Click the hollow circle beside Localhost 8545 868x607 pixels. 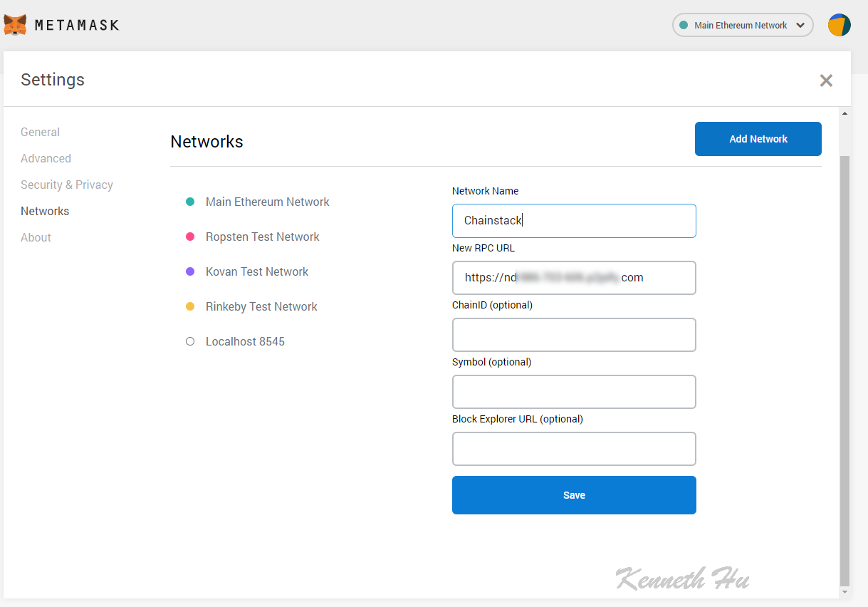click(190, 341)
